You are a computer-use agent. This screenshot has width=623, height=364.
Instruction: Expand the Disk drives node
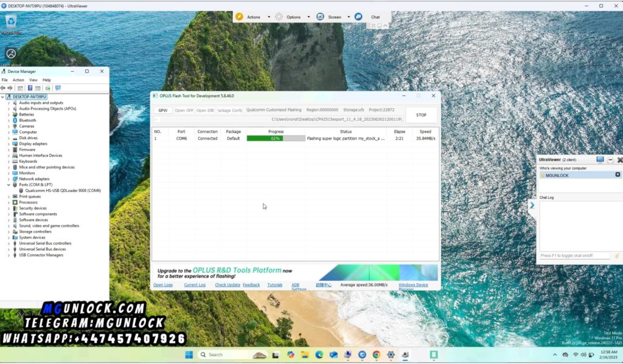click(x=9, y=138)
